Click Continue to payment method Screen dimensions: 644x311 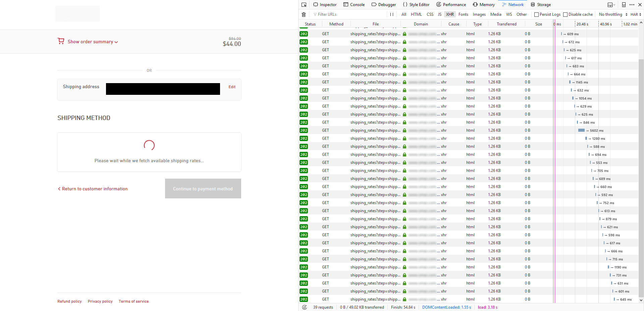coord(203,188)
